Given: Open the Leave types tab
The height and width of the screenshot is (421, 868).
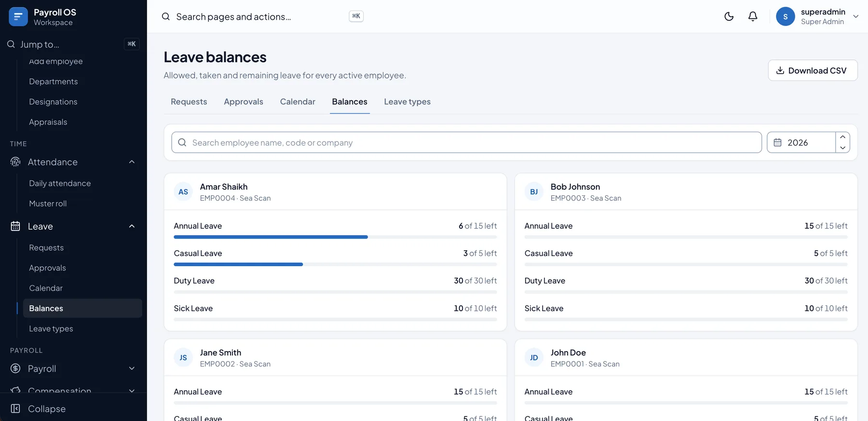Looking at the screenshot, I should pyautogui.click(x=407, y=102).
